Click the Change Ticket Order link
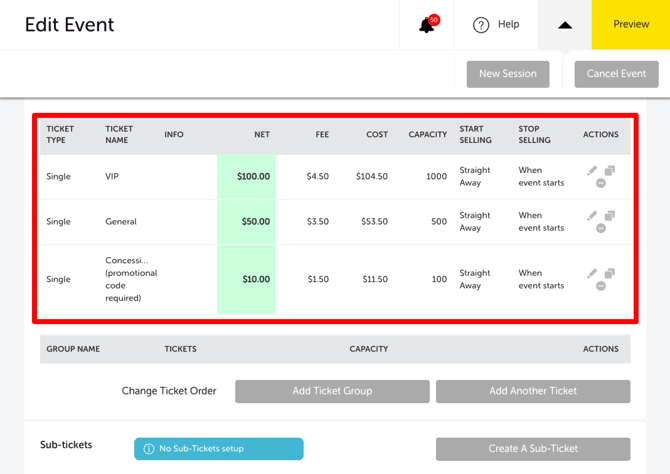 pos(169,391)
